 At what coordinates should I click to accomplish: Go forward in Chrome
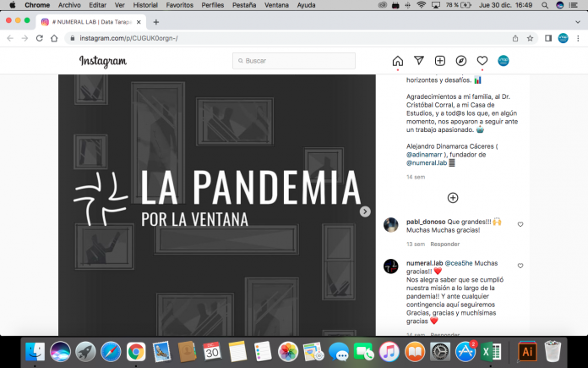coord(24,38)
